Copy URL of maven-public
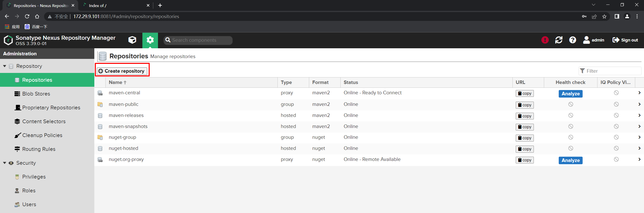Image resolution: width=644 pixels, height=213 pixels. (525, 105)
